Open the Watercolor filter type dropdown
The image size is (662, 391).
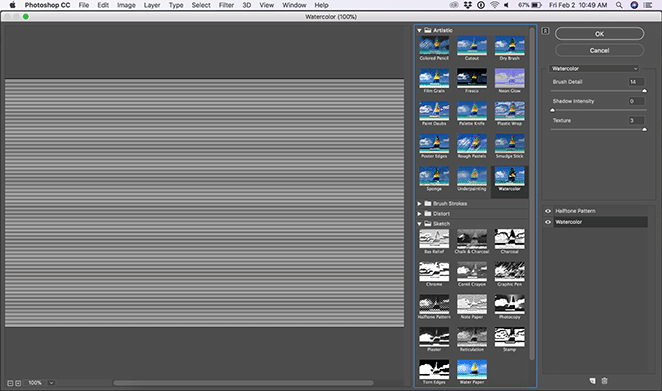[594, 68]
